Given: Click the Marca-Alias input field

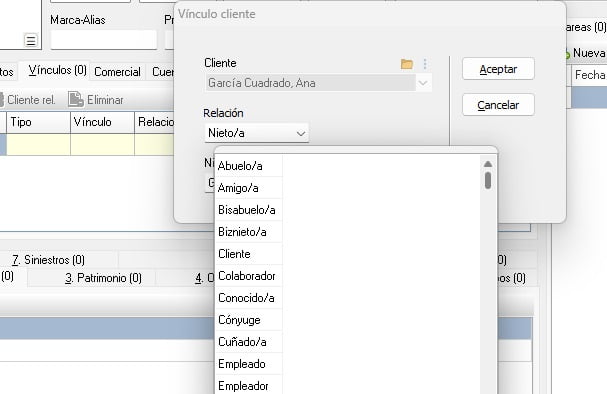Looking at the screenshot, I should (104, 40).
